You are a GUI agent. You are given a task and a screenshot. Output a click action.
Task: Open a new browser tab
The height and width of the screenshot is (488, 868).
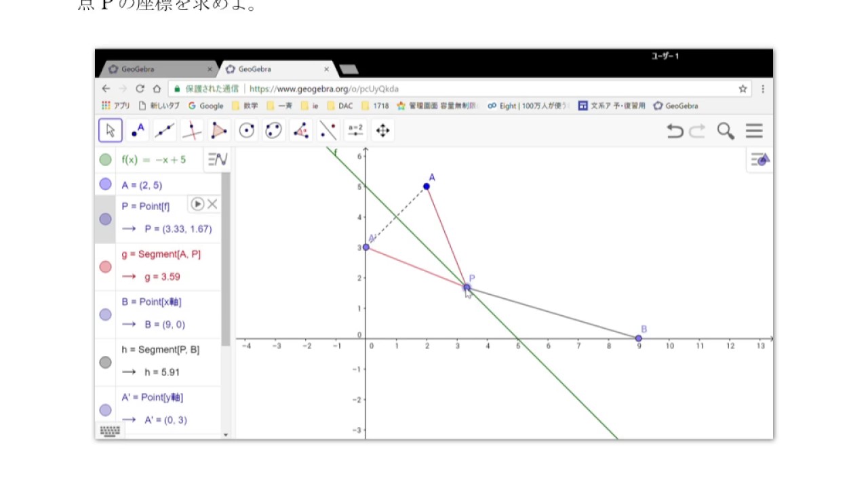[349, 70]
